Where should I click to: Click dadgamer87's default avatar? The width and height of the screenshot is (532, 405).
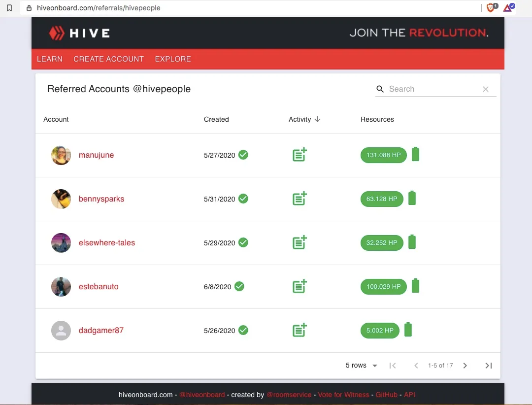point(61,330)
